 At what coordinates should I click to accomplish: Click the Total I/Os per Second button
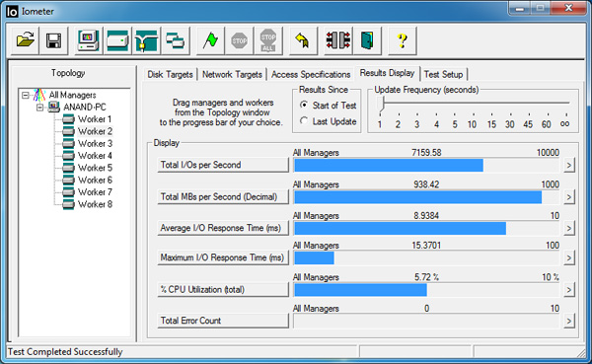click(x=223, y=165)
